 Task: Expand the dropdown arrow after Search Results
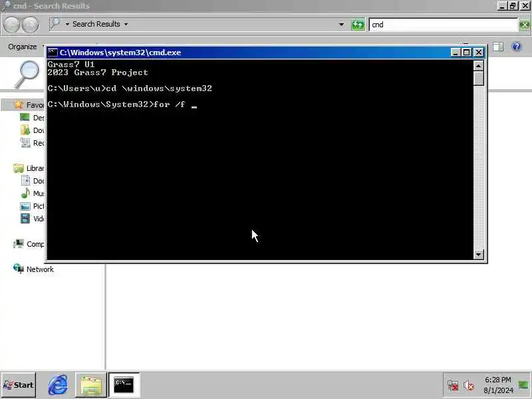[x=126, y=25]
